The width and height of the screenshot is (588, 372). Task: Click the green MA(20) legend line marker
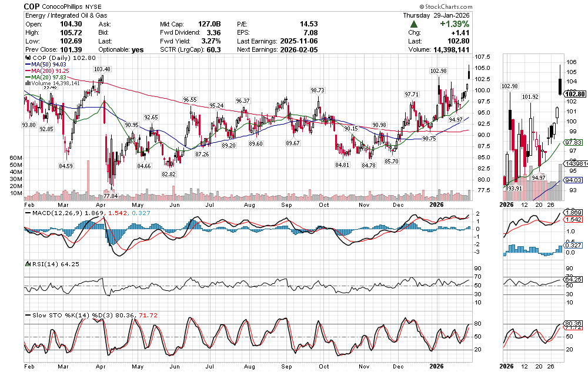pyautogui.click(x=26, y=78)
